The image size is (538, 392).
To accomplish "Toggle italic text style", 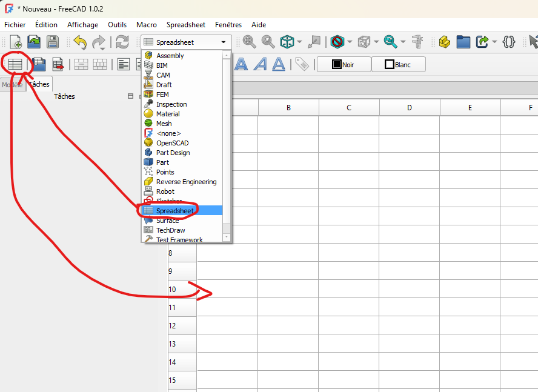I will 260,64.
